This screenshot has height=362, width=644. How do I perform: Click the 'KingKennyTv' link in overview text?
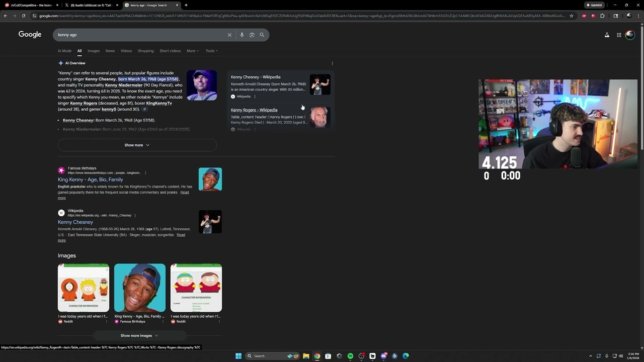point(159,103)
